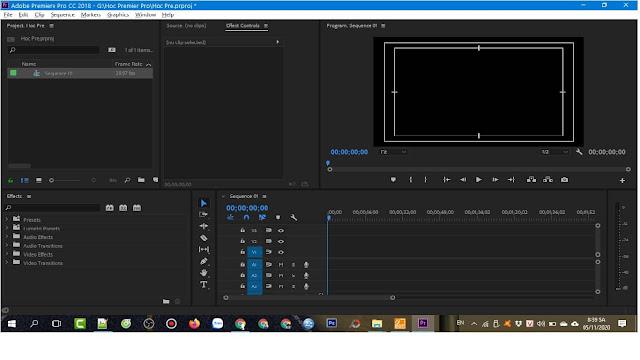The height and width of the screenshot is (360, 640).
Task: Toggle track output eye for V1
Action: point(281,252)
